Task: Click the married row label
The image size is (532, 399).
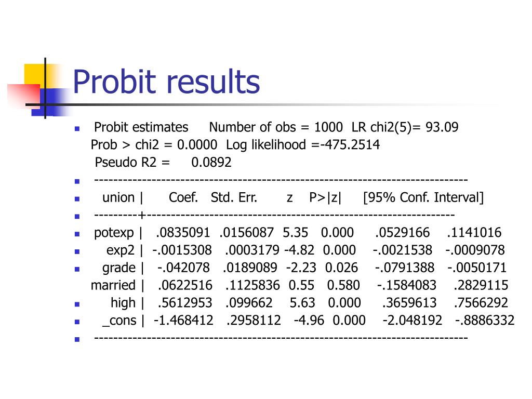Action: [113, 285]
